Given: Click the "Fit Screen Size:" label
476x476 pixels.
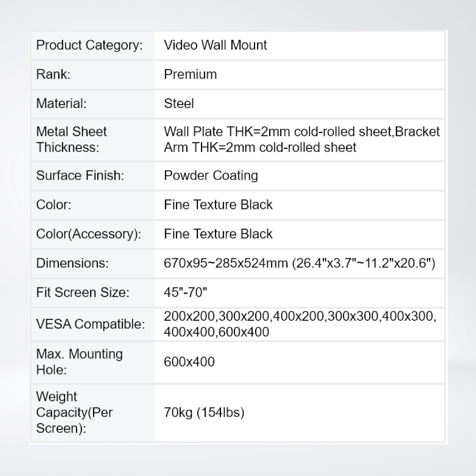Looking at the screenshot, I should 83,292.
